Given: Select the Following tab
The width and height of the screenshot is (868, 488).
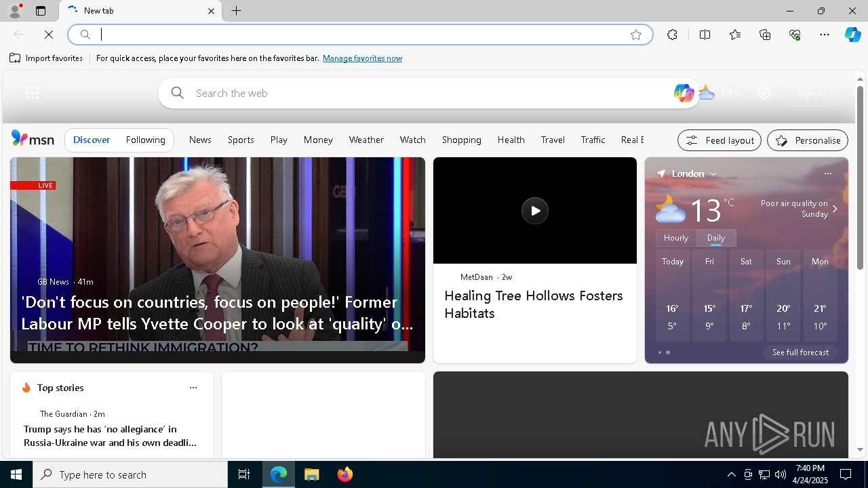Looking at the screenshot, I should [146, 140].
